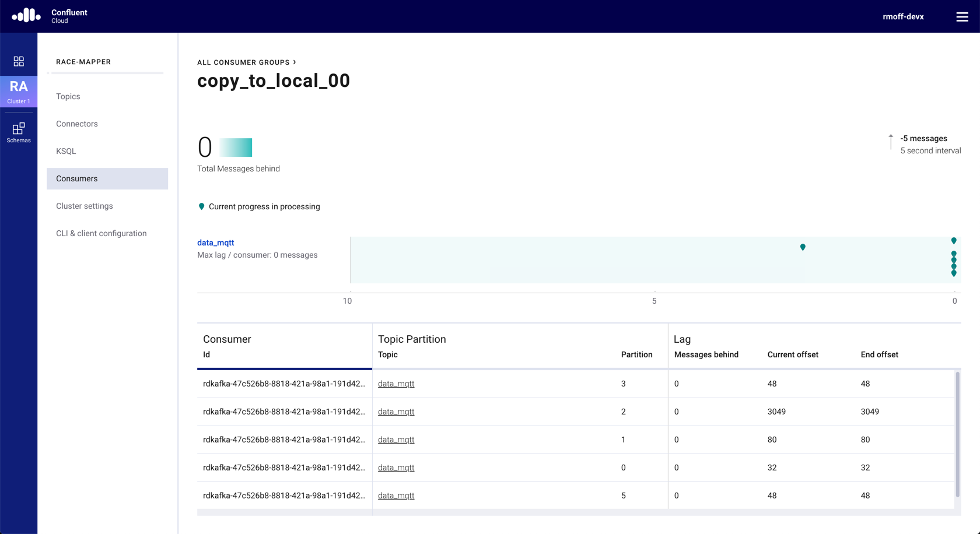The width and height of the screenshot is (980, 534).
Task: Select the RA Cluster 1 icon
Action: click(19, 92)
